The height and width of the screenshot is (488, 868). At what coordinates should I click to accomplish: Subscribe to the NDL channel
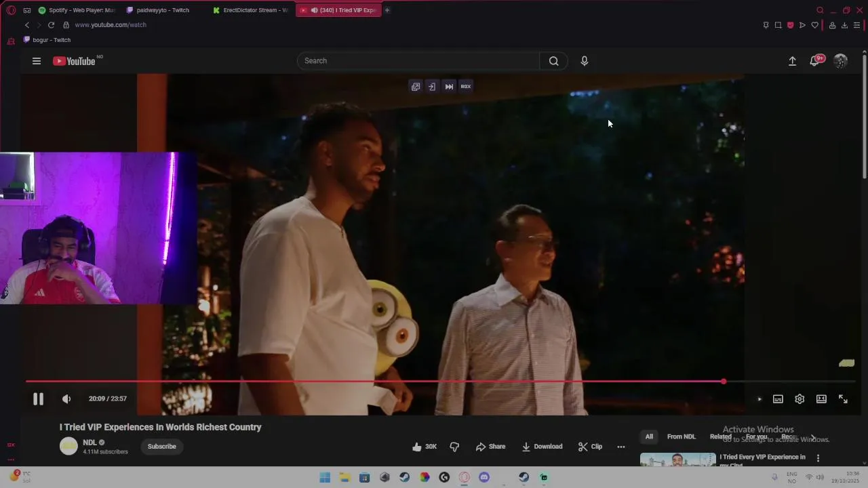pyautogui.click(x=161, y=447)
